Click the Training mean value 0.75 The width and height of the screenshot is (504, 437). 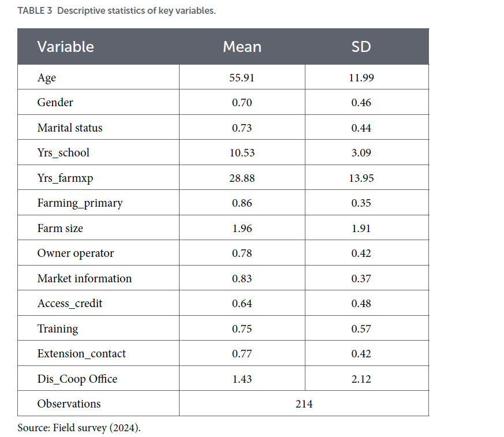(x=242, y=328)
